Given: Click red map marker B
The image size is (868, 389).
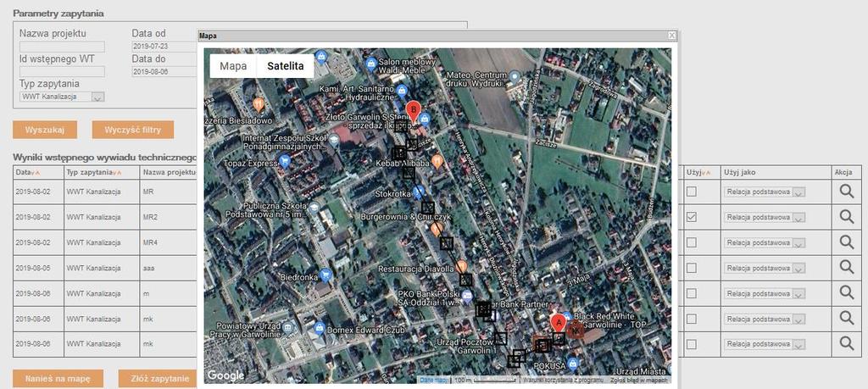Looking at the screenshot, I should (412, 113).
